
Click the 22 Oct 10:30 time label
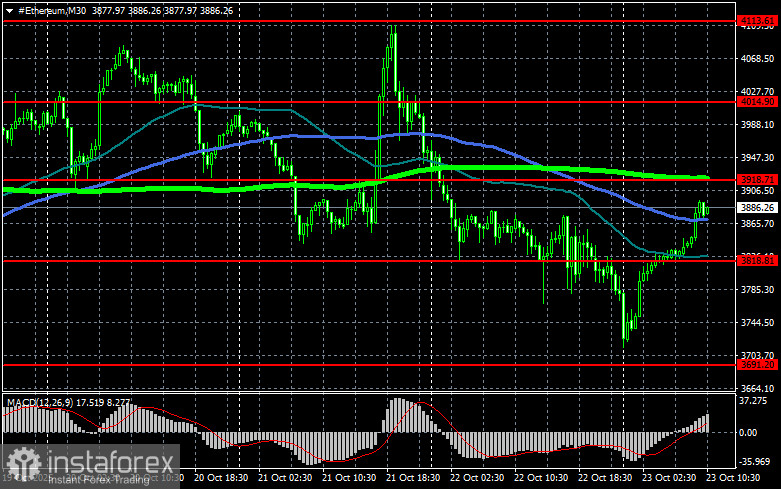point(541,478)
